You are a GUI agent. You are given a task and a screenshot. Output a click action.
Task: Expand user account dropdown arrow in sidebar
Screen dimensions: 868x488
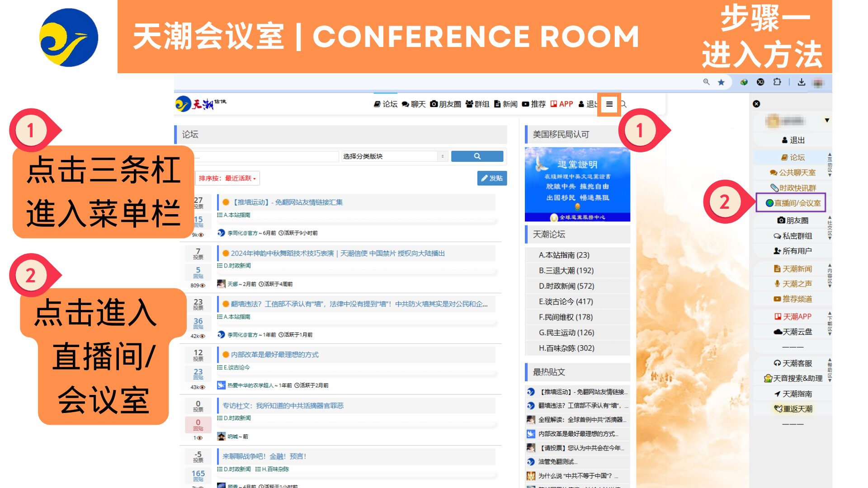[x=827, y=120]
